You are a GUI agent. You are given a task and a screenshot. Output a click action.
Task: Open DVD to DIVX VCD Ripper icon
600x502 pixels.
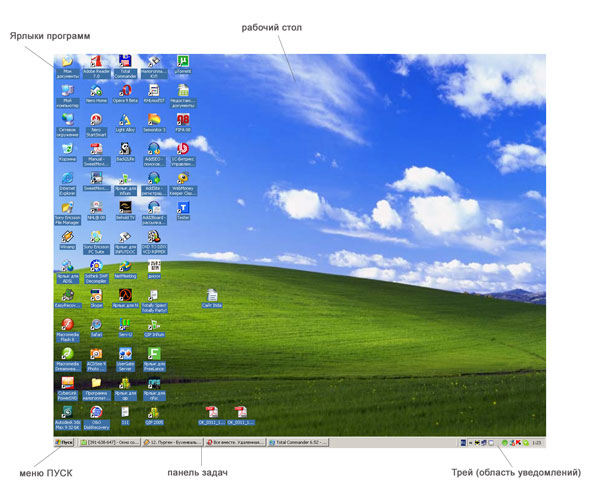click(x=154, y=242)
